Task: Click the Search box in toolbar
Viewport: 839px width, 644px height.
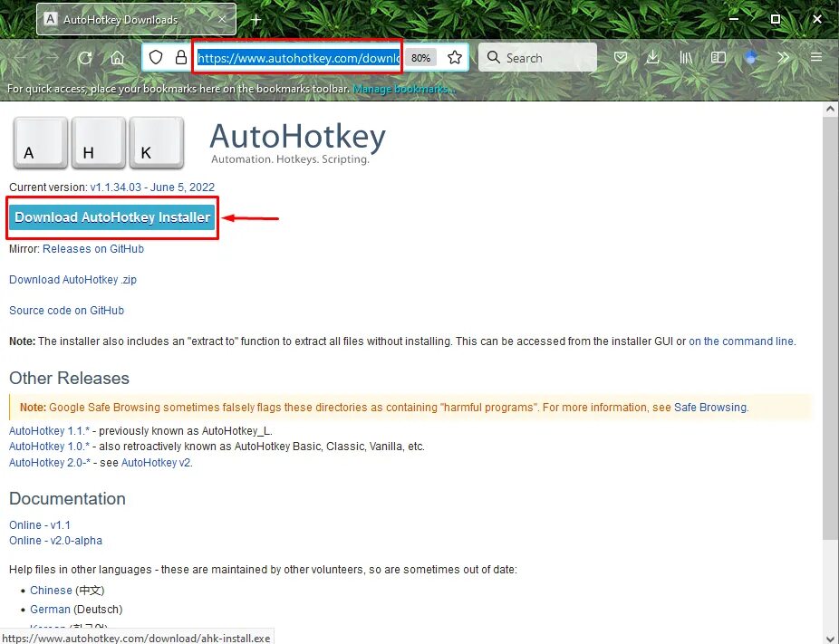Action: coord(537,58)
